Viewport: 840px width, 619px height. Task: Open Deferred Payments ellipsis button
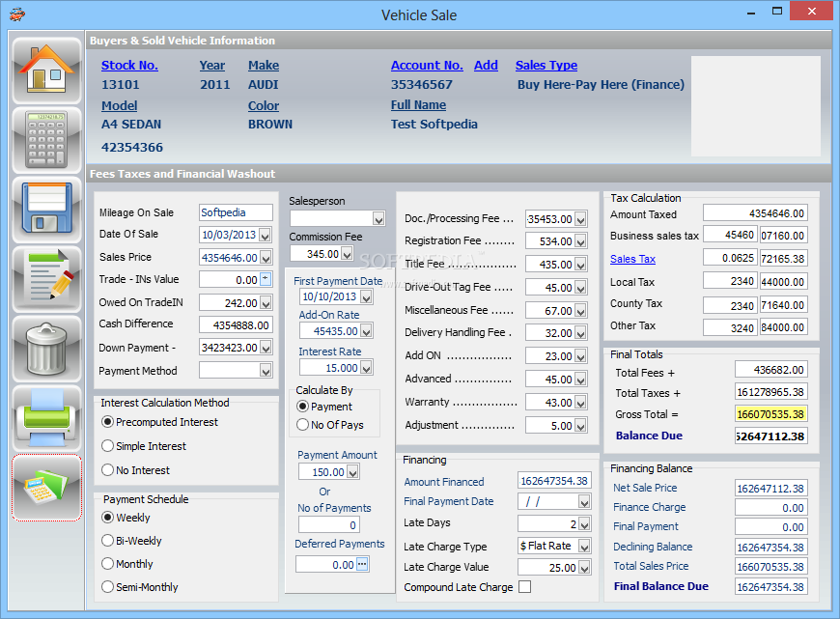tap(363, 564)
